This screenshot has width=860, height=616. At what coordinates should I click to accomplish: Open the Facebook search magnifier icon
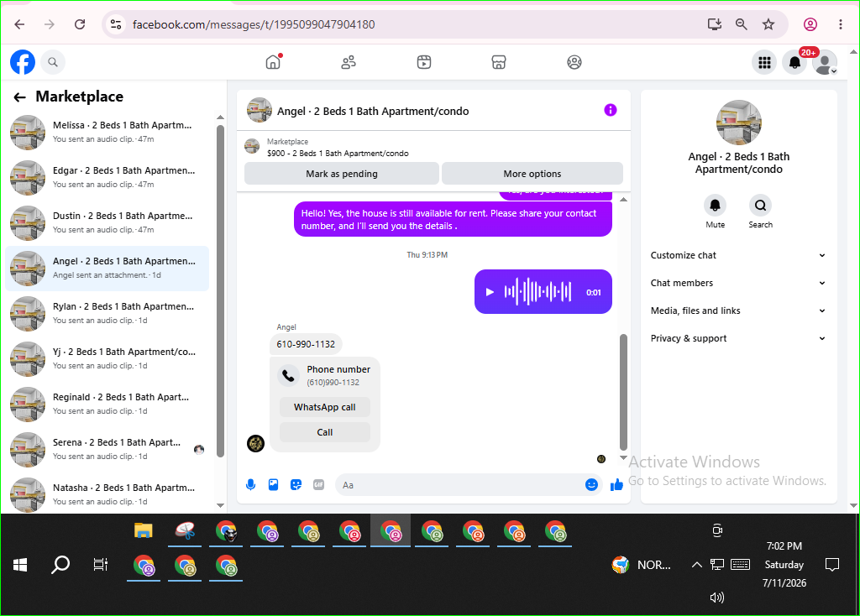[53, 62]
